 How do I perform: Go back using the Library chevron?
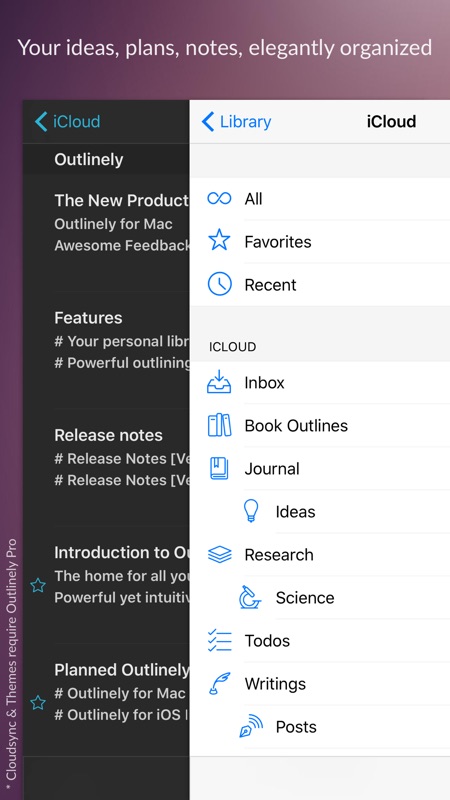coord(236,122)
